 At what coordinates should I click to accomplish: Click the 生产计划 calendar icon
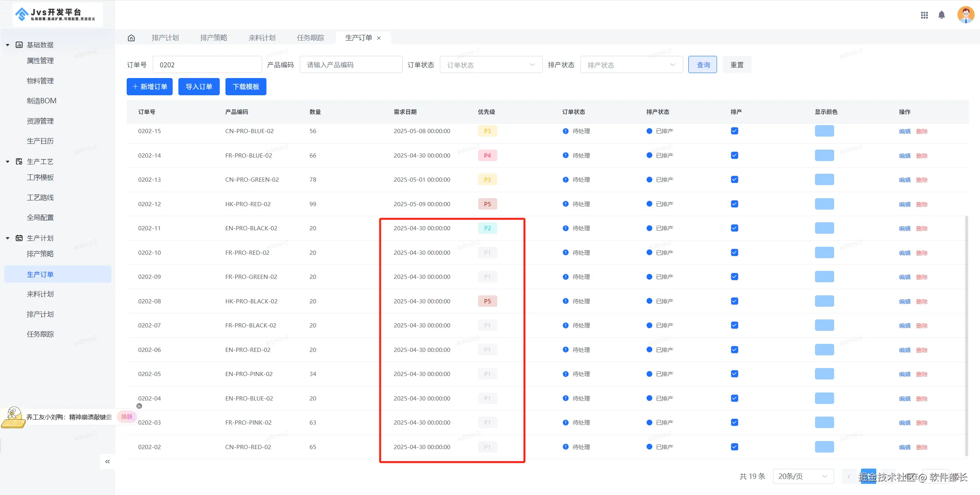[19, 238]
